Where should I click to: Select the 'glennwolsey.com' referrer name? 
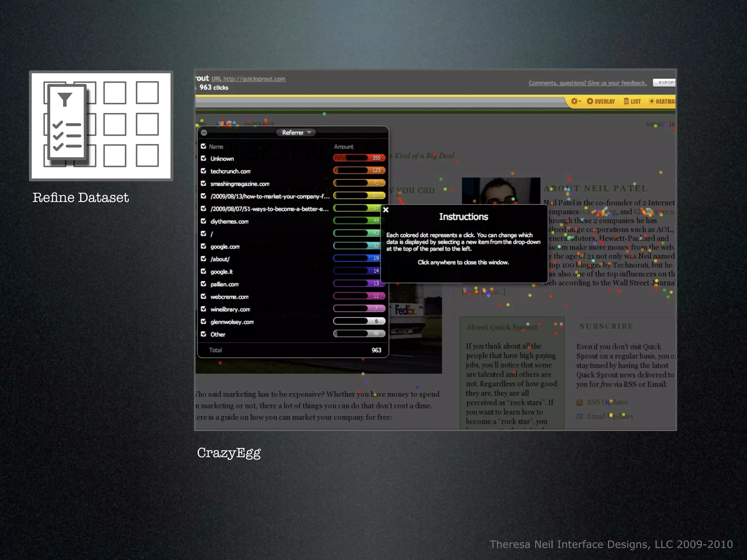click(232, 322)
